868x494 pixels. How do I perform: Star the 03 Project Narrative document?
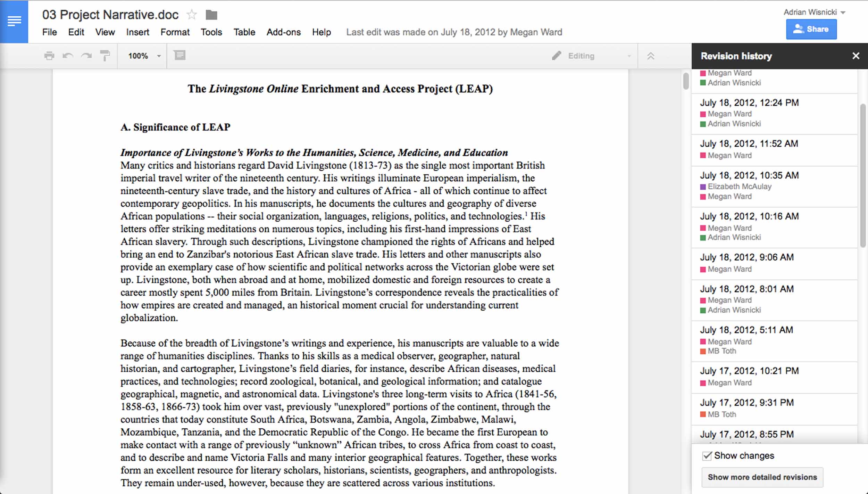tap(192, 15)
